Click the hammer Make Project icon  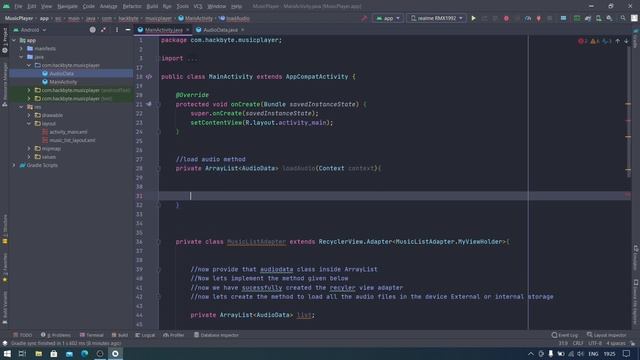tap(364, 18)
